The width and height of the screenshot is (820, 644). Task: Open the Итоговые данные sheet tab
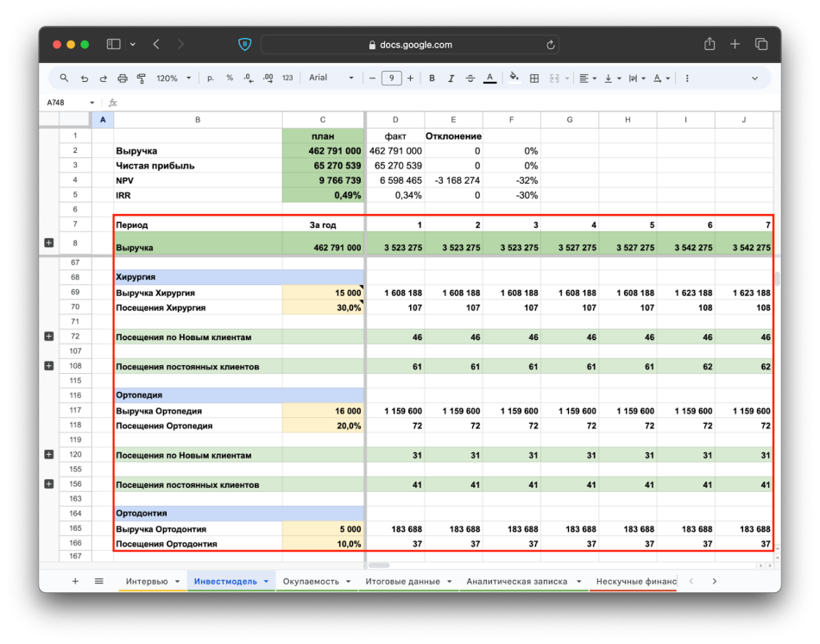[x=402, y=582]
